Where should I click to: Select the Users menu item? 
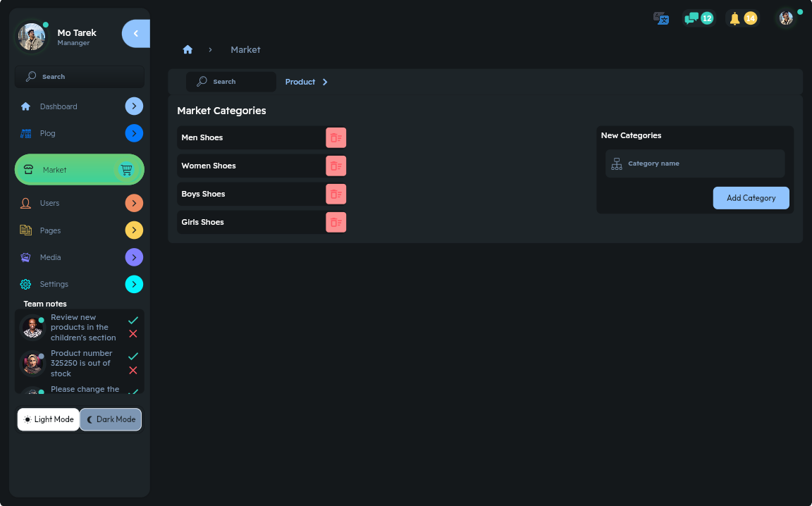click(x=49, y=203)
